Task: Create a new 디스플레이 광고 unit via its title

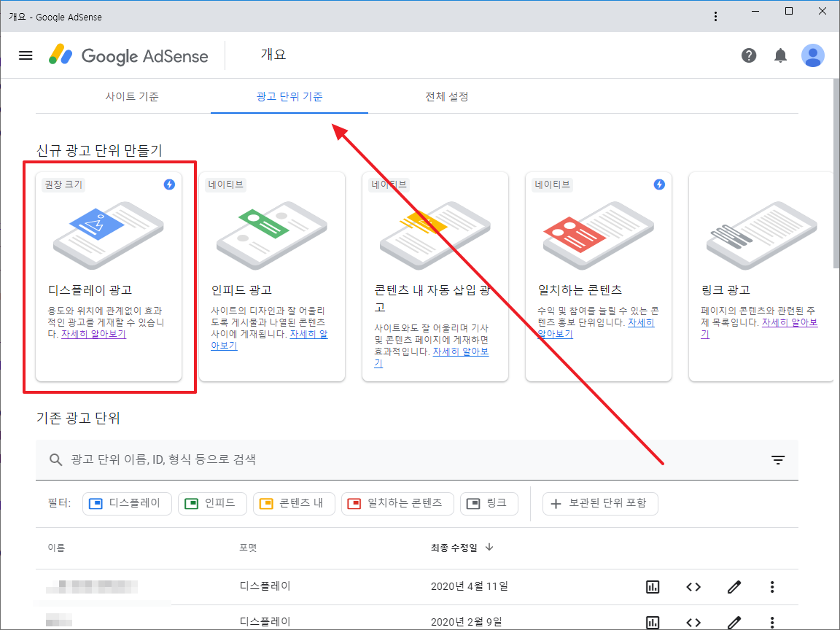Action: pos(90,289)
